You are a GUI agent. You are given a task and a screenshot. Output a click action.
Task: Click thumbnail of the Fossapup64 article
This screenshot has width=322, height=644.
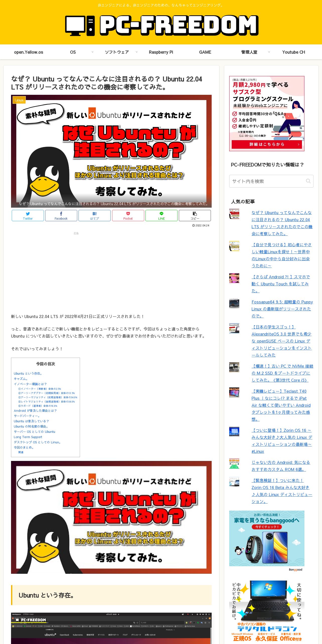tap(234, 303)
